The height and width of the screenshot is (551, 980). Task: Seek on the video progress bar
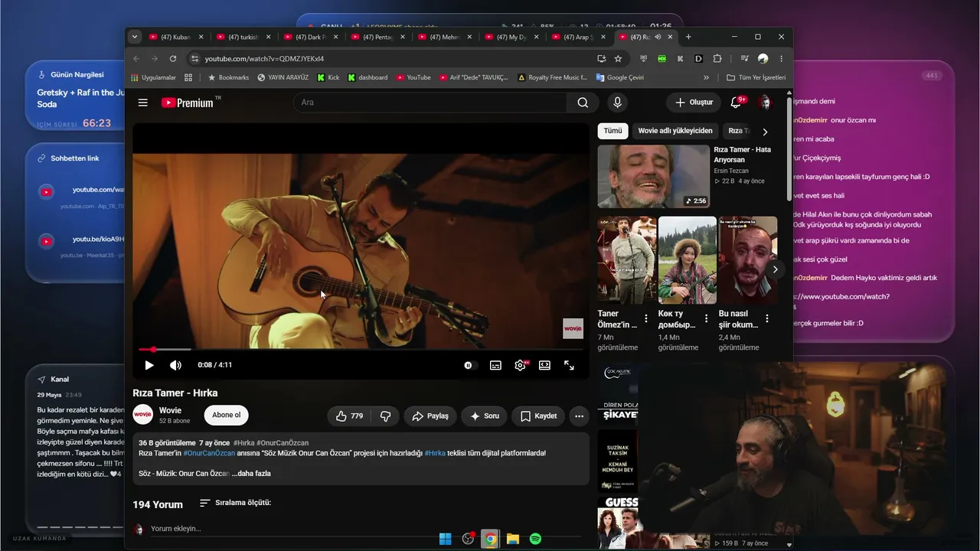coord(361,349)
